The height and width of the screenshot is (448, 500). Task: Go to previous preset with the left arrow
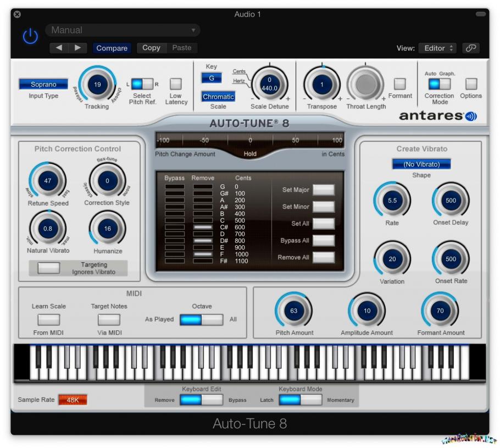coord(59,48)
